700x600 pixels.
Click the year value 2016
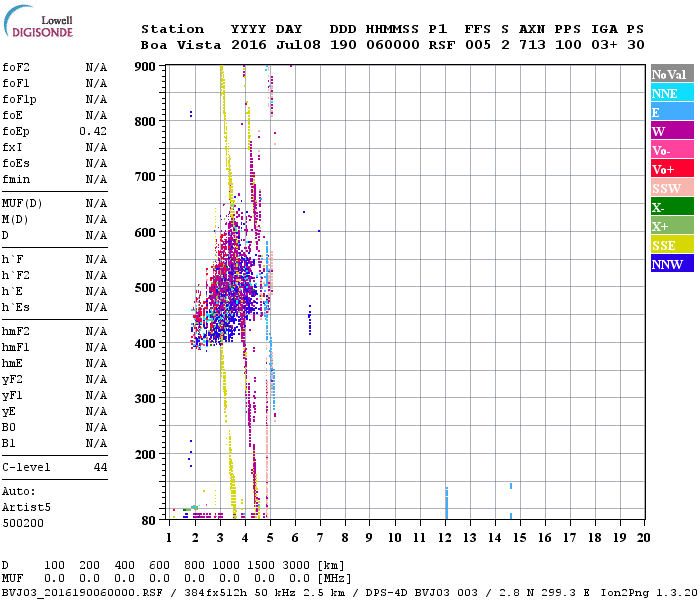coord(249,45)
